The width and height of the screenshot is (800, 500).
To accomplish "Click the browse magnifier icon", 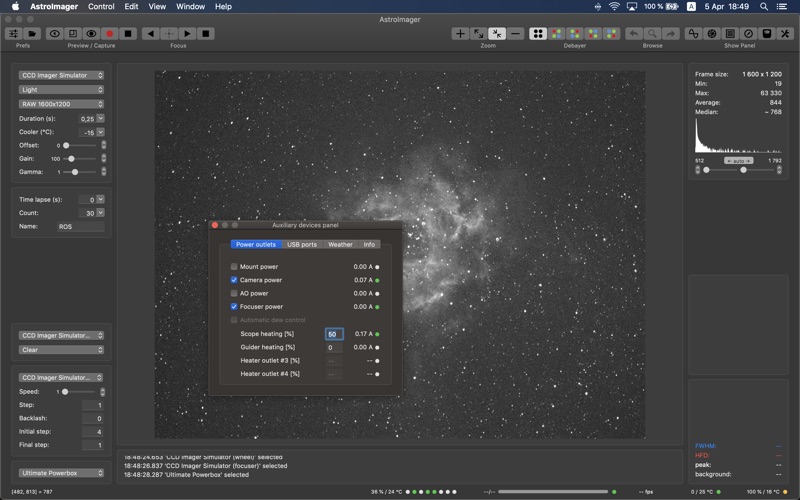I will [652, 34].
